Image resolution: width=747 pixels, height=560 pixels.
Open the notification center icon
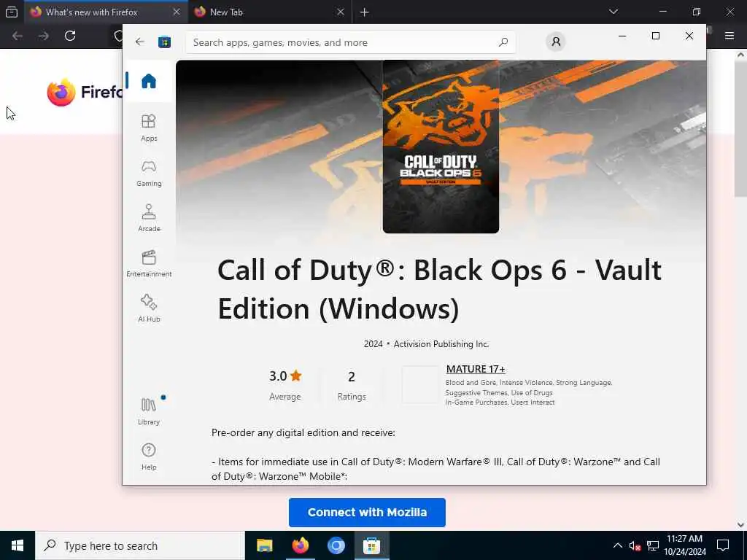coord(723,545)
